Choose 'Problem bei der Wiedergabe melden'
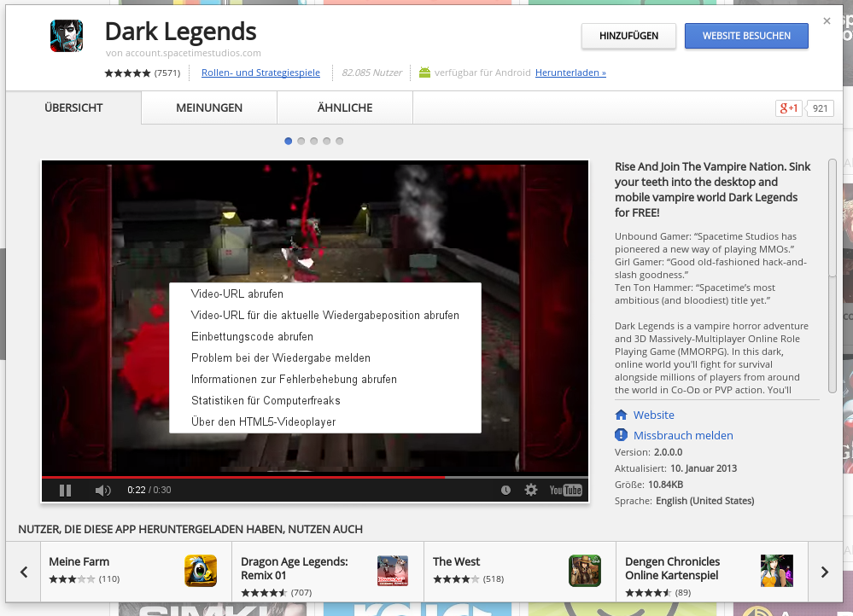Viewport: 853px width, 616px height. tap(325, 357)
